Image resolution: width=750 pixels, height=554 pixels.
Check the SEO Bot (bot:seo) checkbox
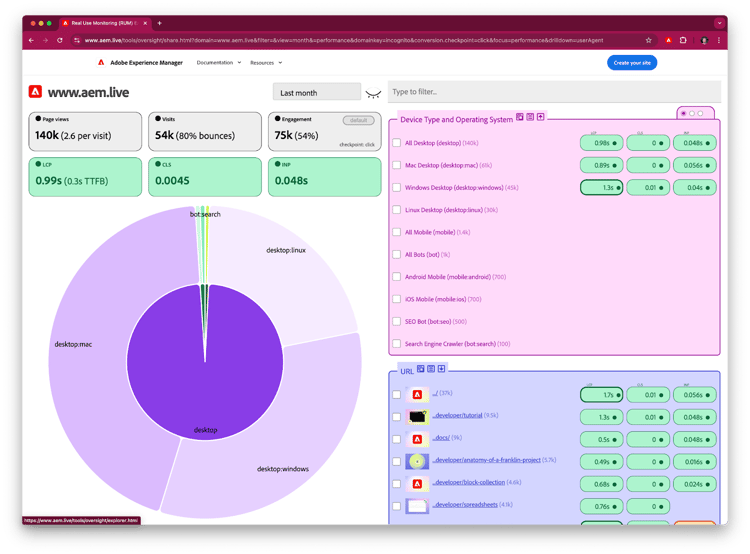pyautogui.click(x=397, y=321)
